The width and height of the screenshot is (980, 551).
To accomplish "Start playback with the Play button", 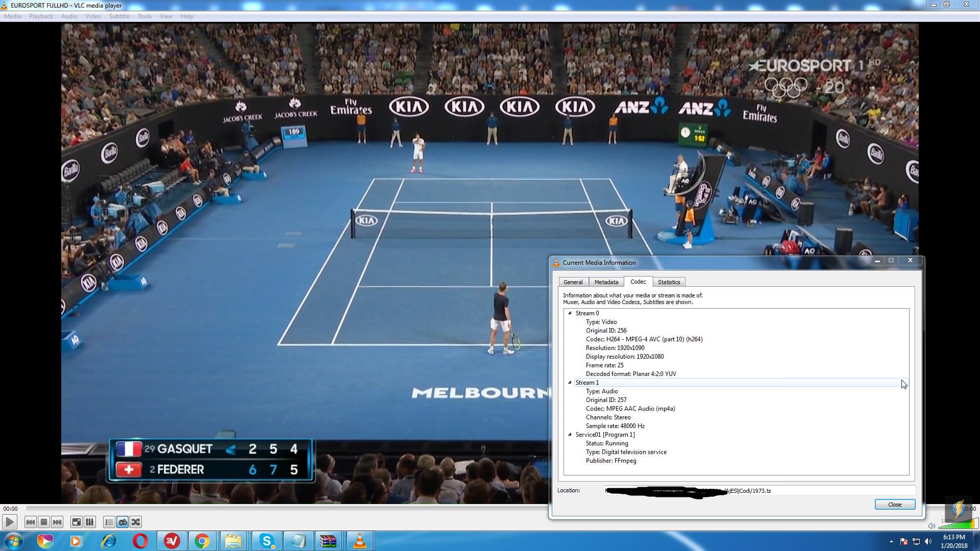I will pyautogui.click(x=9, y=522).
